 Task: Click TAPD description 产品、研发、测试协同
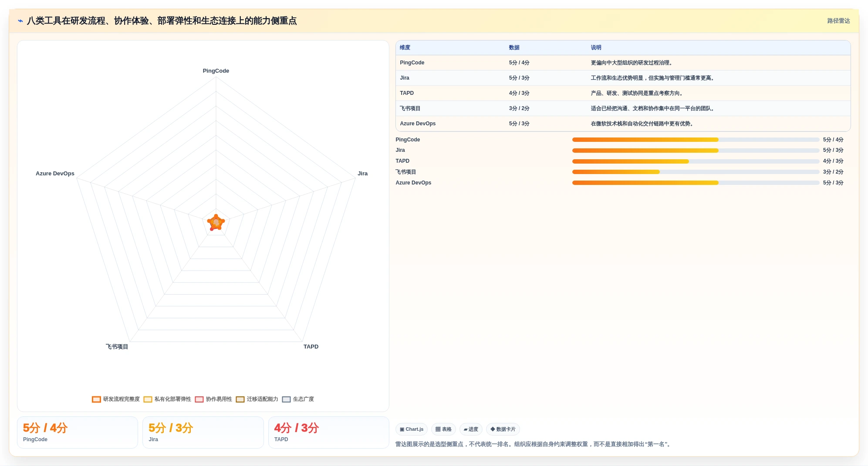(638, 93)
